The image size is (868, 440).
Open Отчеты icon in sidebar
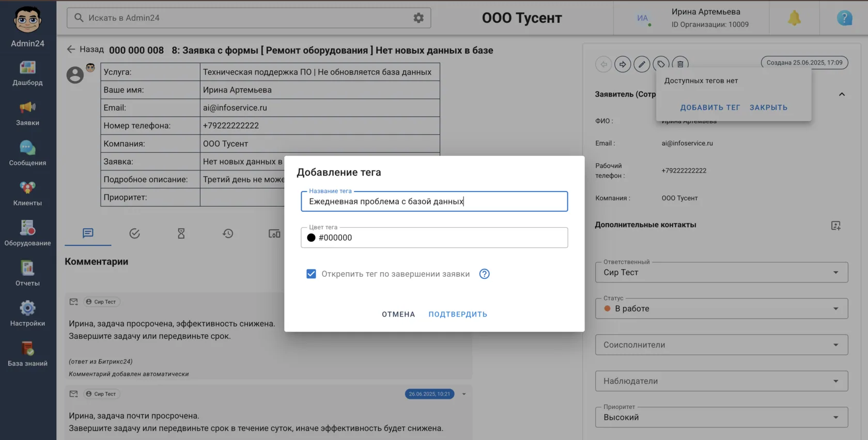[x=27, y=268]
